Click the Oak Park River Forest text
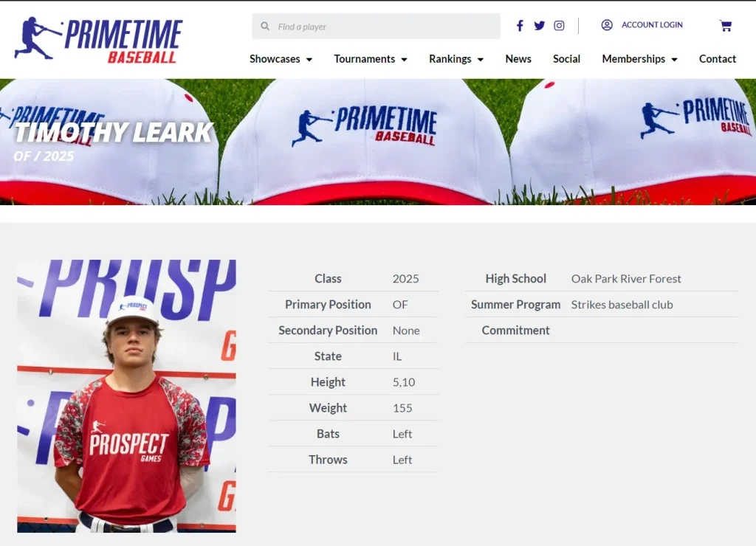The width and height of the screenshot is (756, 546). 626,279
